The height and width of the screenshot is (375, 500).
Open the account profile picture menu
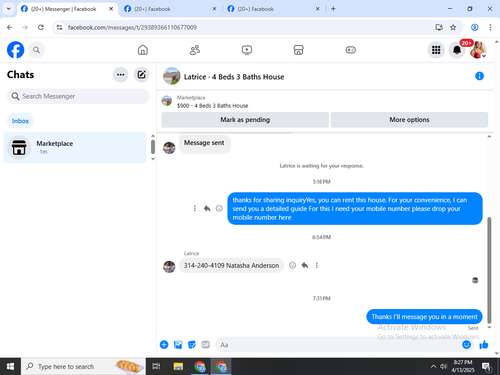(x=478, y=50)
